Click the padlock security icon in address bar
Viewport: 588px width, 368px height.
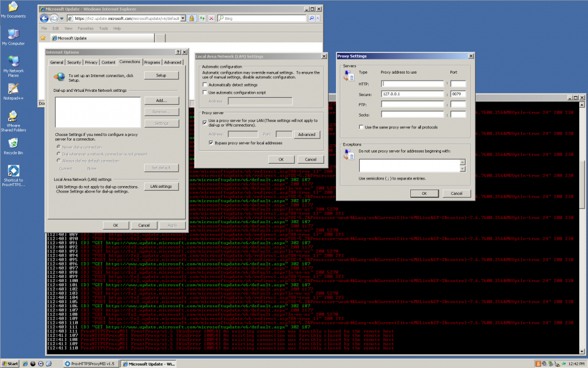coord(191,18)
